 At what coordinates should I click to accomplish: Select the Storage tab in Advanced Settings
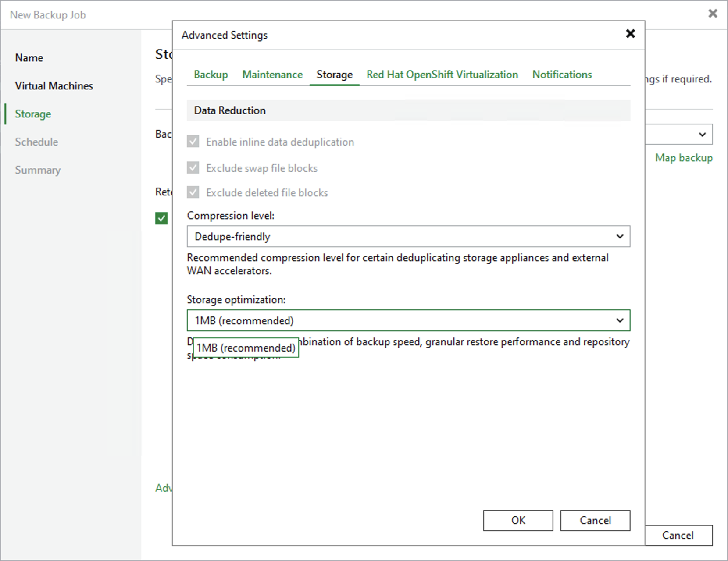(x=335, y=75)
